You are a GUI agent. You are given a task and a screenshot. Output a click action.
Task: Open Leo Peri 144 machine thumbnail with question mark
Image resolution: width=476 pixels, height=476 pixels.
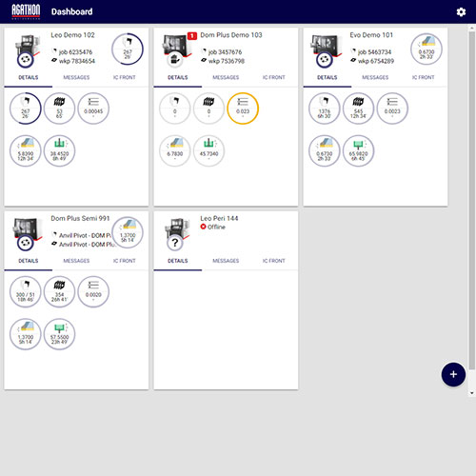pos(176,234)
